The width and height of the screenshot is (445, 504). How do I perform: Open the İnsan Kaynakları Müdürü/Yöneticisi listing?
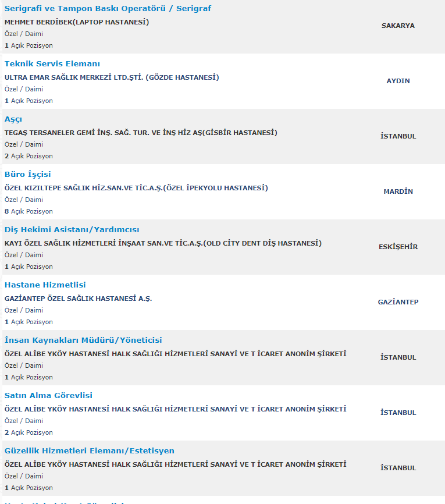(x=83, y=340)
